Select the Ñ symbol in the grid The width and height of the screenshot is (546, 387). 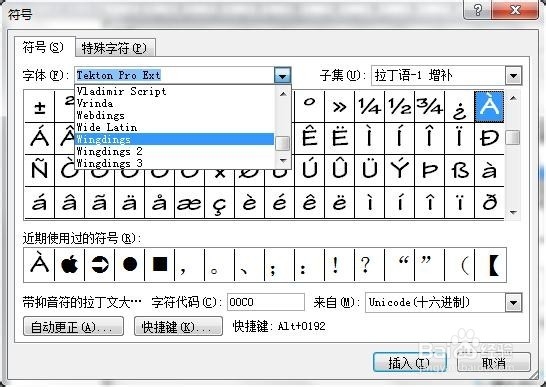(x=40, y=170)
